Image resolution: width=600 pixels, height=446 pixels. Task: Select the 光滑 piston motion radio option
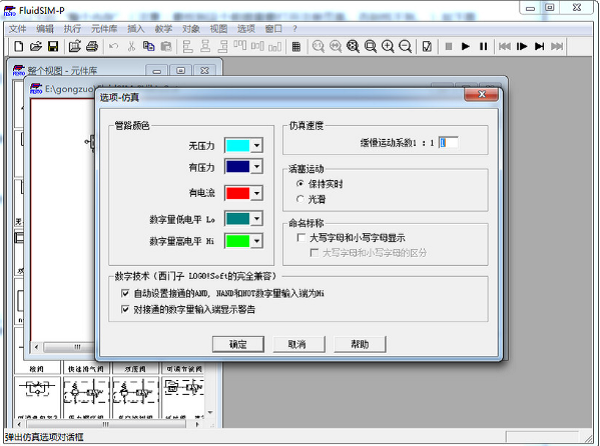300,200
